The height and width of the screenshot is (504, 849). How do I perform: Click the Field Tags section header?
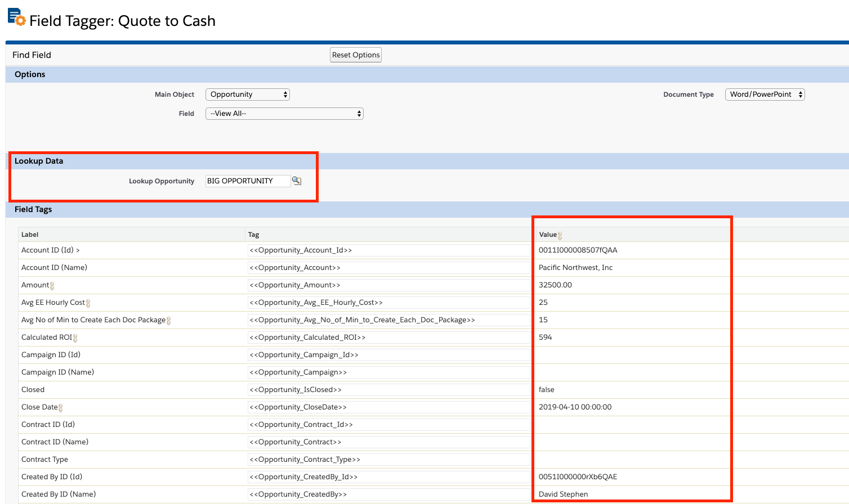(x=33, y=209)
